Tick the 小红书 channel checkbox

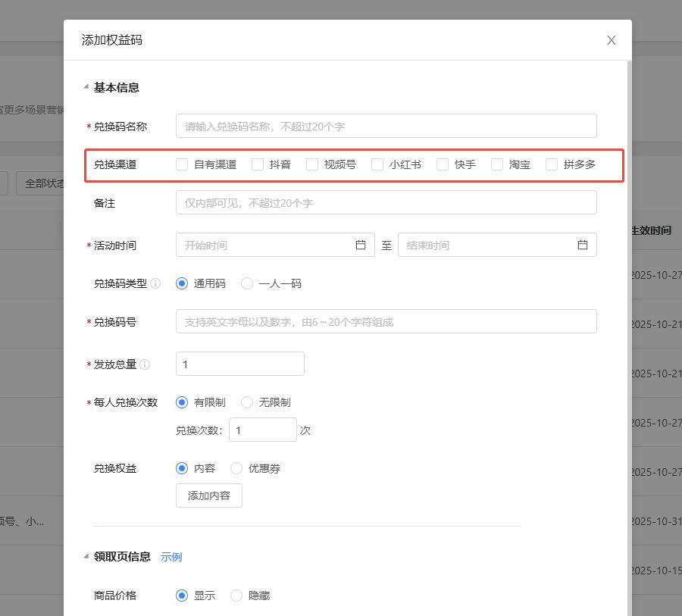(377, 164)
